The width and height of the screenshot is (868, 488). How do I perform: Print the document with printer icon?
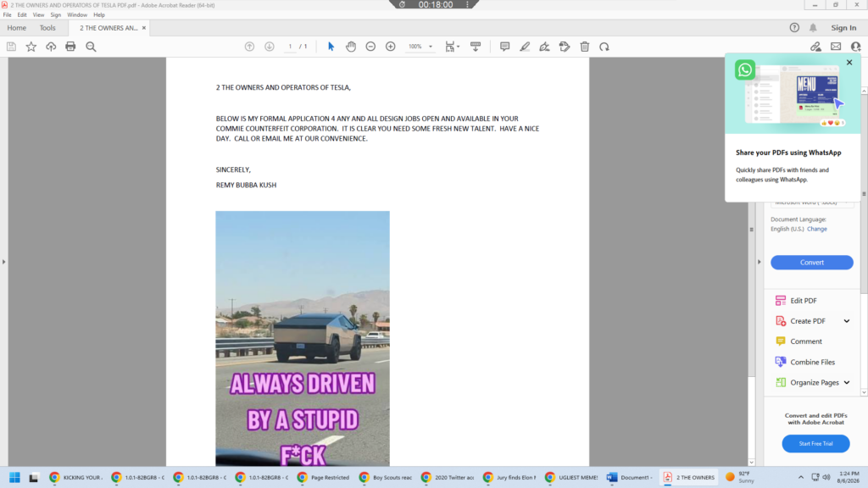tap(70, 47)
